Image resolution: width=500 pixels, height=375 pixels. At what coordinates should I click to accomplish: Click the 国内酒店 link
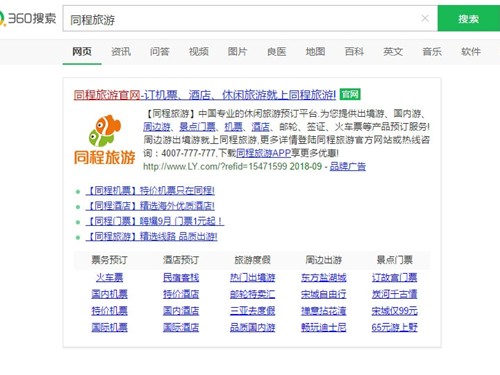tap(181, 311)
